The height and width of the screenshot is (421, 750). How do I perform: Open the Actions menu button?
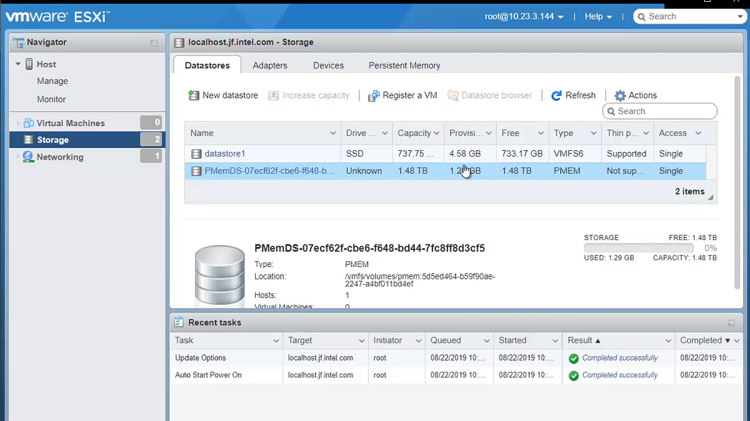[635, 96]
